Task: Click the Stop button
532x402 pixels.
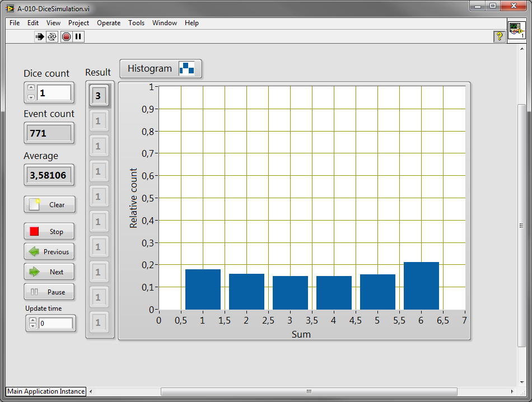Action: point(49,231)
